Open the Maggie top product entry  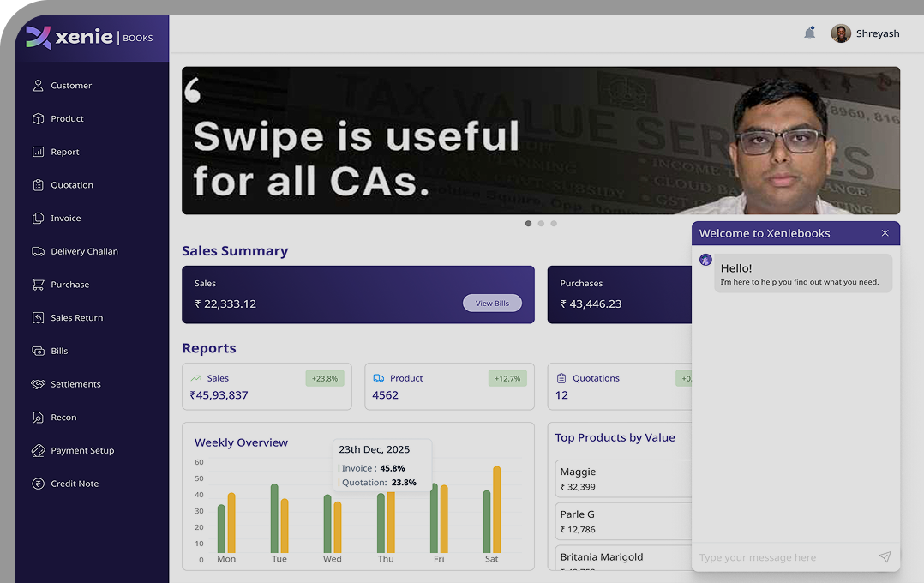(x=623, y=478)
